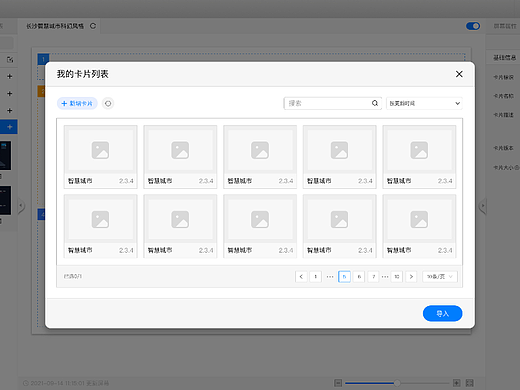Click the canvas zoom slider handle
Image resolution: width=520 pixels, height=390 pixels.
397,383
